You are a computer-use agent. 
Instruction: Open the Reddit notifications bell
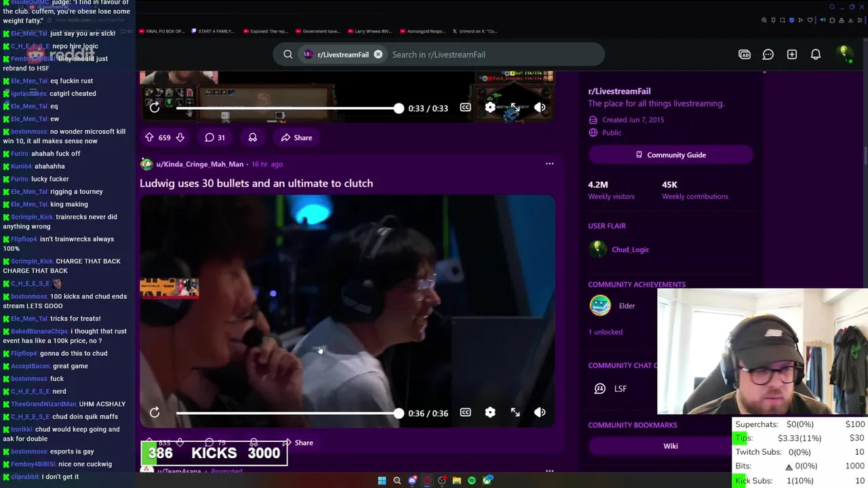pyautogui.click(x=816, y=54)
